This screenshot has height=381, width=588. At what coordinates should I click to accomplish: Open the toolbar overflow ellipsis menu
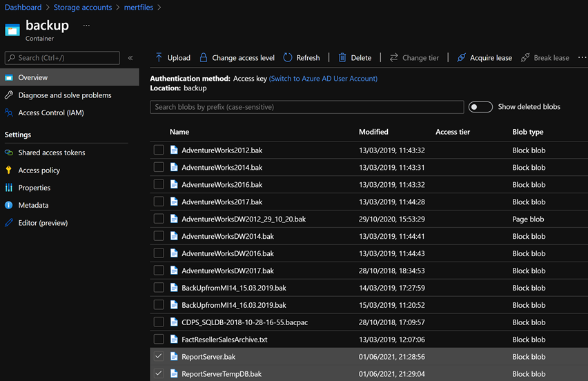point(581,58)
